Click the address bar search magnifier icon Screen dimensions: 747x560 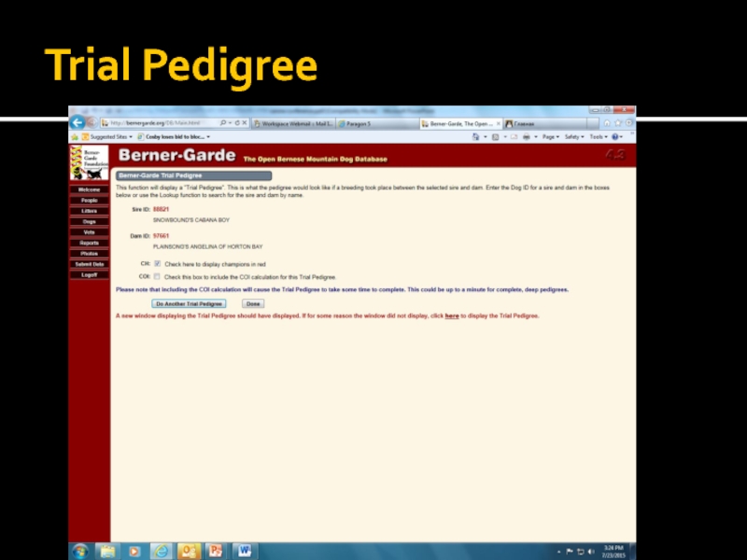pyautogui.click(x=222, y=123)
